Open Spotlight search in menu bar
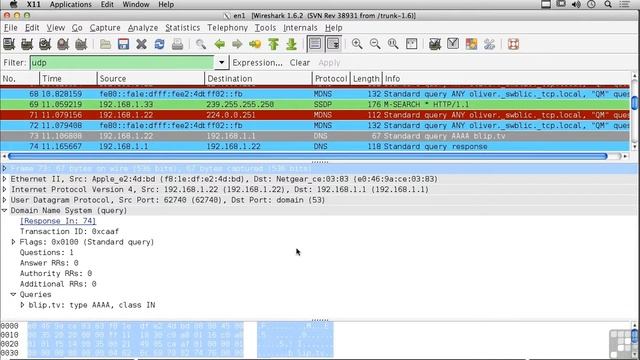Screen dimensions: 640x360 (x=608, y=4)
